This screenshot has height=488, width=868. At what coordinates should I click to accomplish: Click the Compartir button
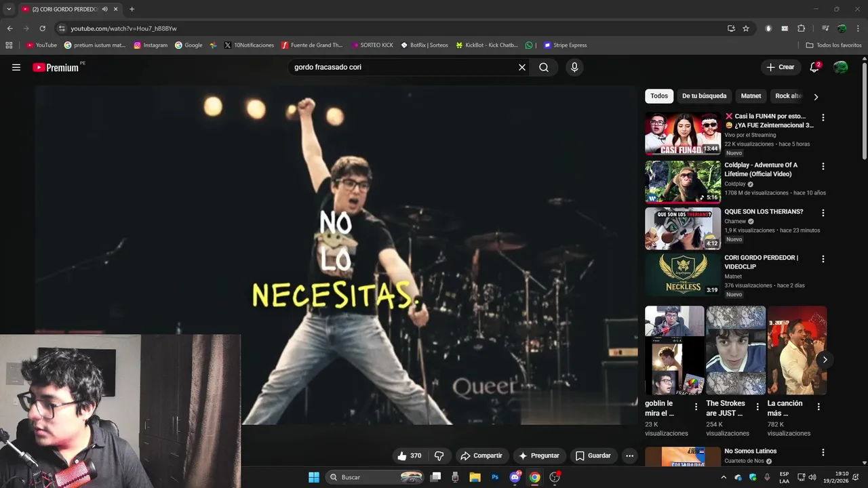(481, 455)
